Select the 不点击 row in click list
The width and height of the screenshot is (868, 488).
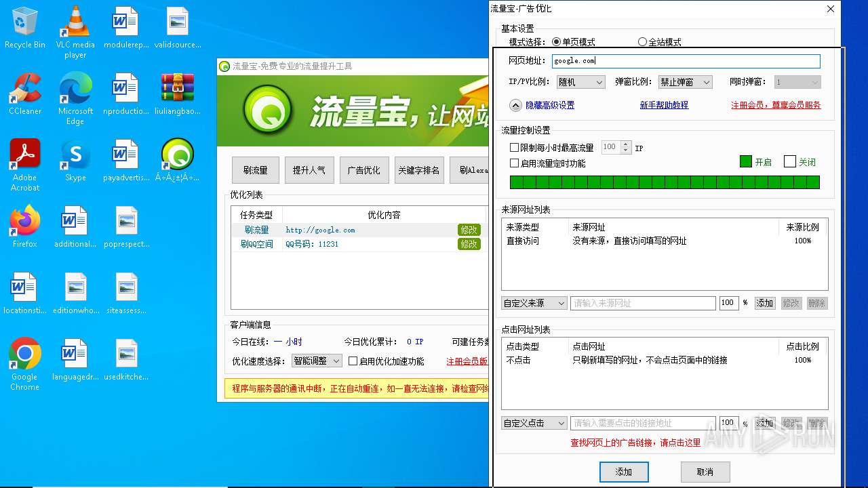coord(665,360)
